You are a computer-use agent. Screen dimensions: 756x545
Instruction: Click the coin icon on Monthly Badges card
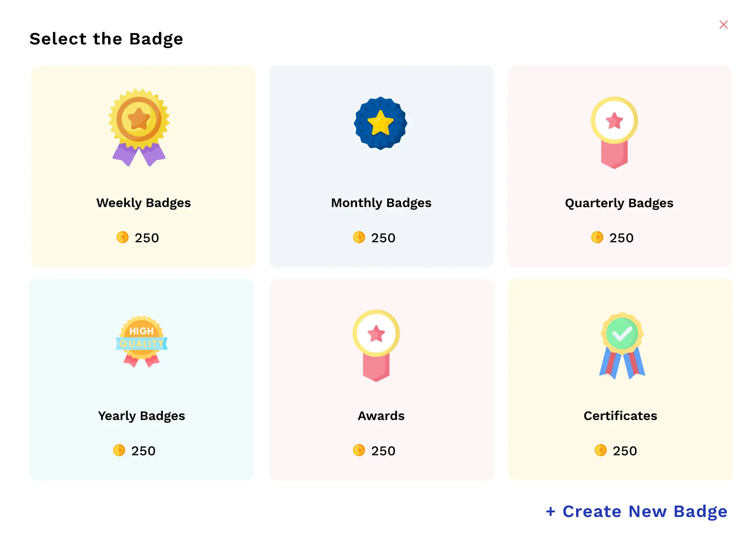[358, 238]
